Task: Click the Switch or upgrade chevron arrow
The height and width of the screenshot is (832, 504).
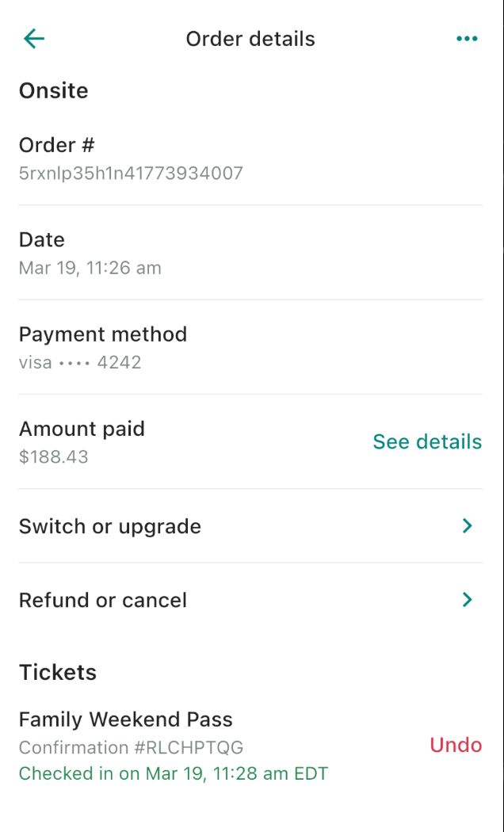Action: 468,526
